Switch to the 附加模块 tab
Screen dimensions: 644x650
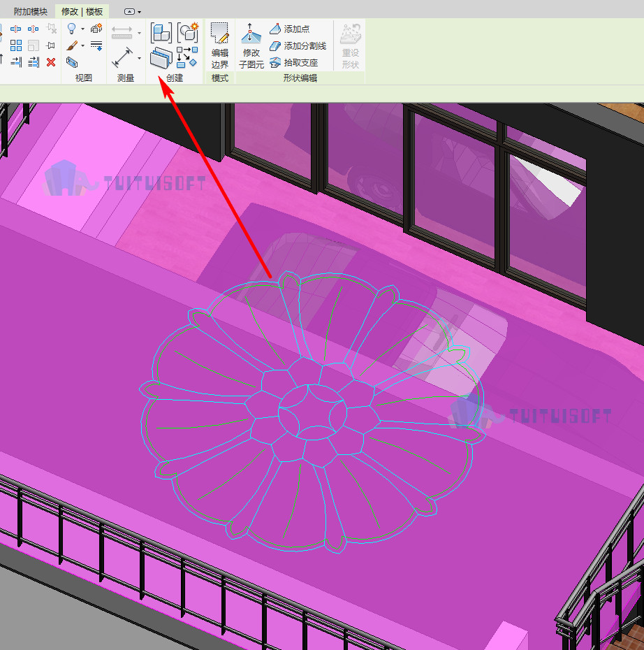click(x=31, y=12)
